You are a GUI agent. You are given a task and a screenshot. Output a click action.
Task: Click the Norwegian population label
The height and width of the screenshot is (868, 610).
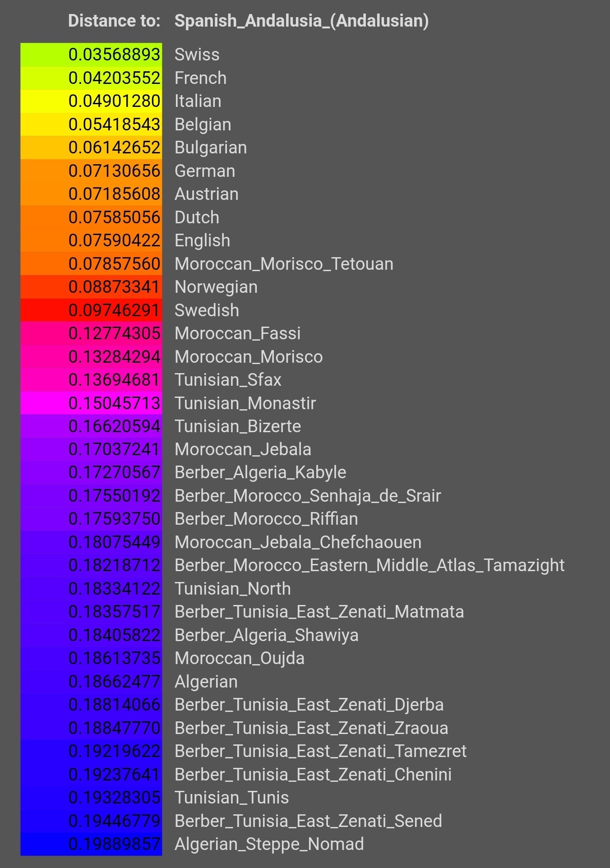[x=216, y=287]
